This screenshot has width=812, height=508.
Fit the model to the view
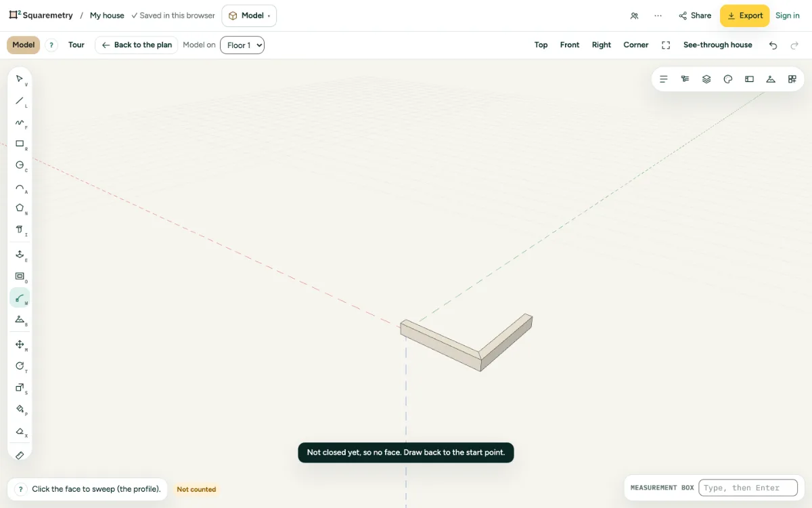tap(666, 45)
